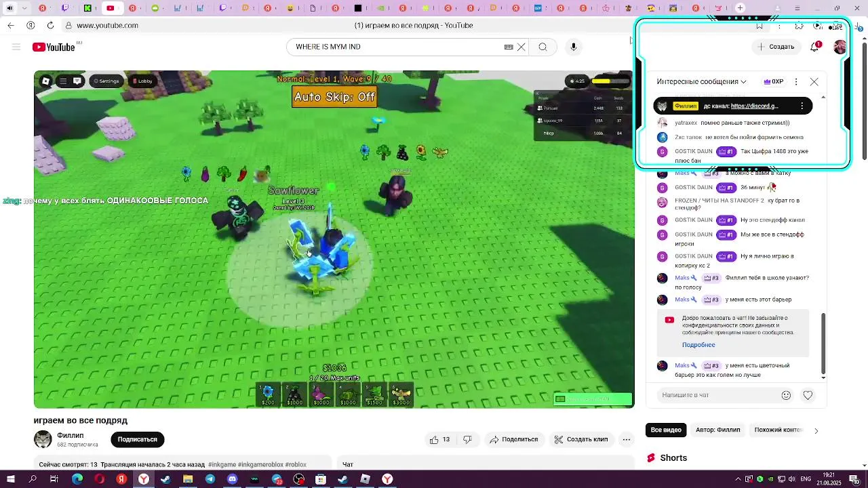868x488 pixels.
Task: Click the search magnifier button
Action: pos(542,47)
